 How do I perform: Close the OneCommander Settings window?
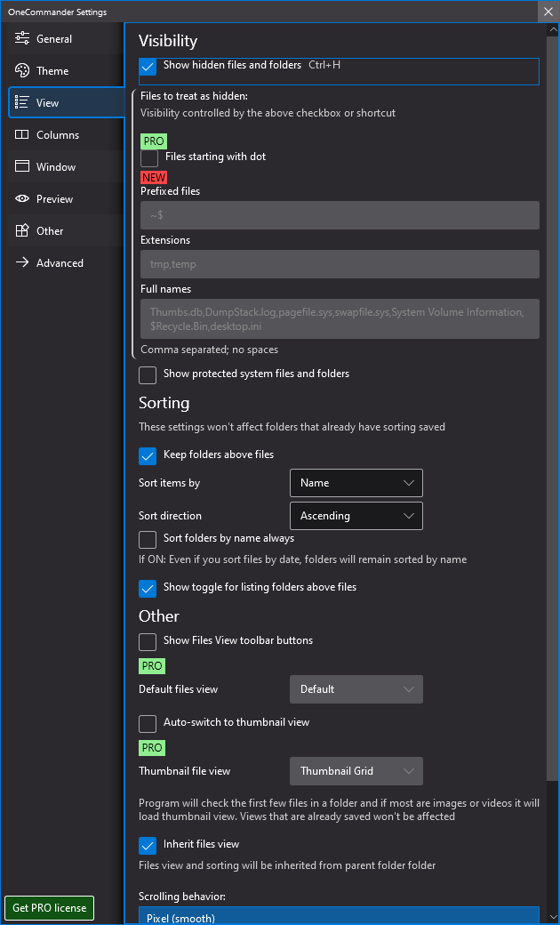coord(548,12)
